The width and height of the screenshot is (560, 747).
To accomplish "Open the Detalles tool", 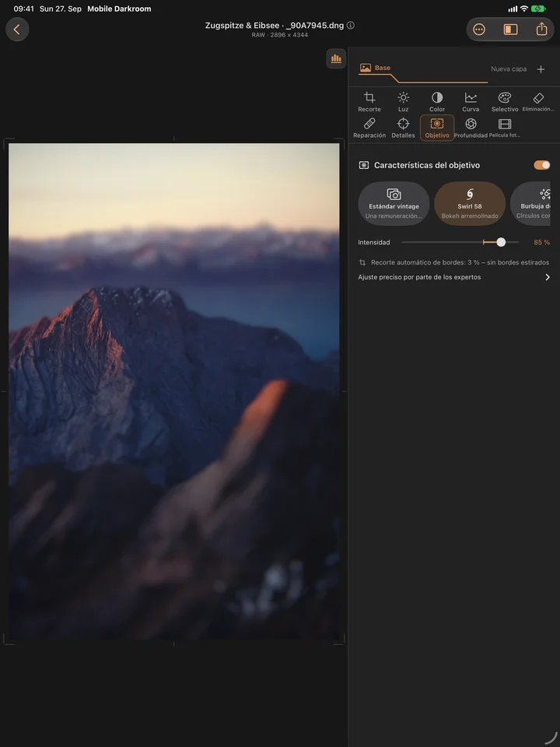I will tap(404, 128).
